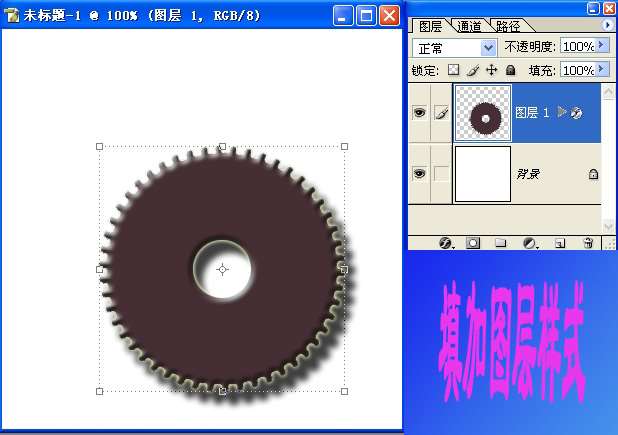Click the 填充 fill value field
This screenshot has height=435, width=618.
coord(577,70)
